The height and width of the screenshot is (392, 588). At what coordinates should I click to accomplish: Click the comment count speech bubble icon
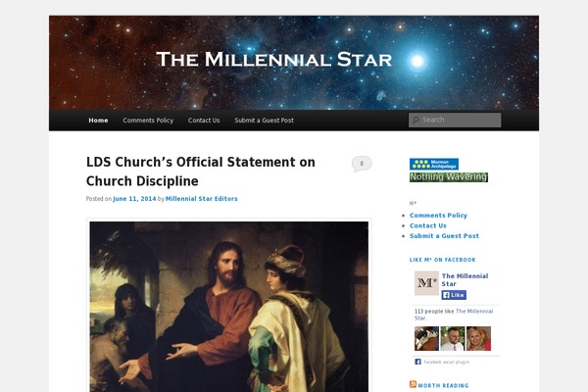(x=362, y=164)
